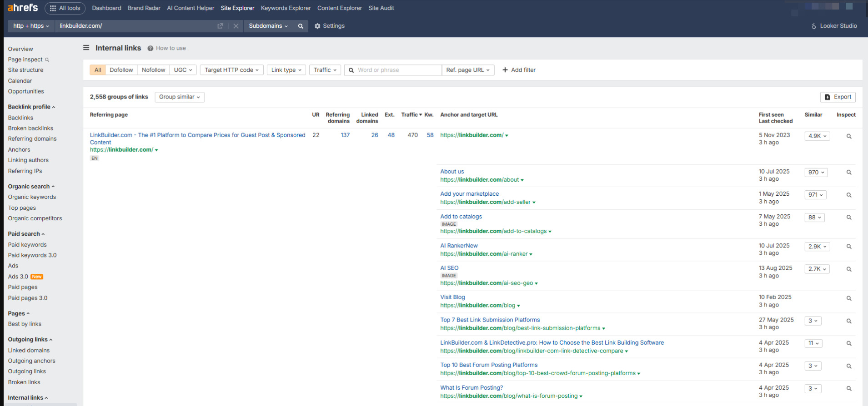
Task: Open the Visit Blog anchor link
Action: [452, 297]
